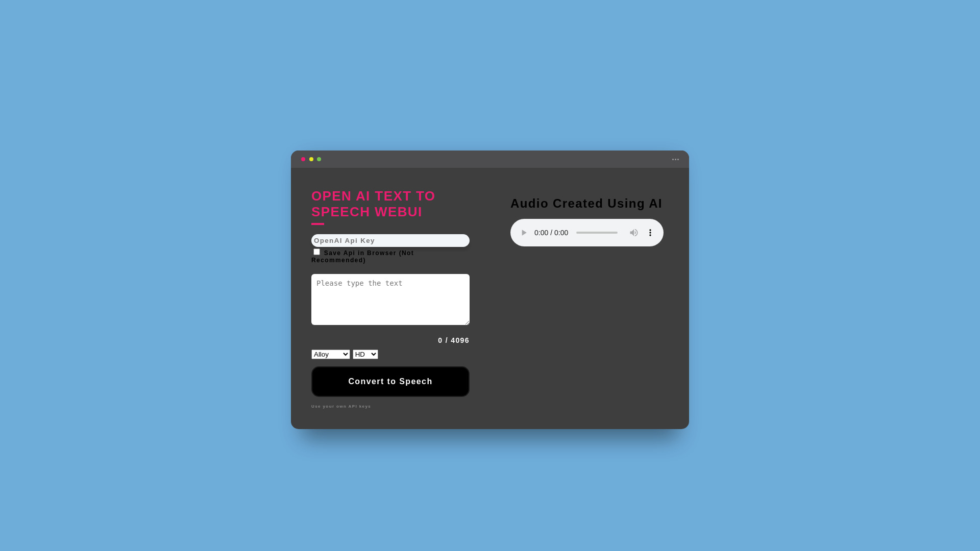The height and width of the screenshot is (551, 980).
Task: Click the character counter display 0/4096
Action: tap(454, 340)
